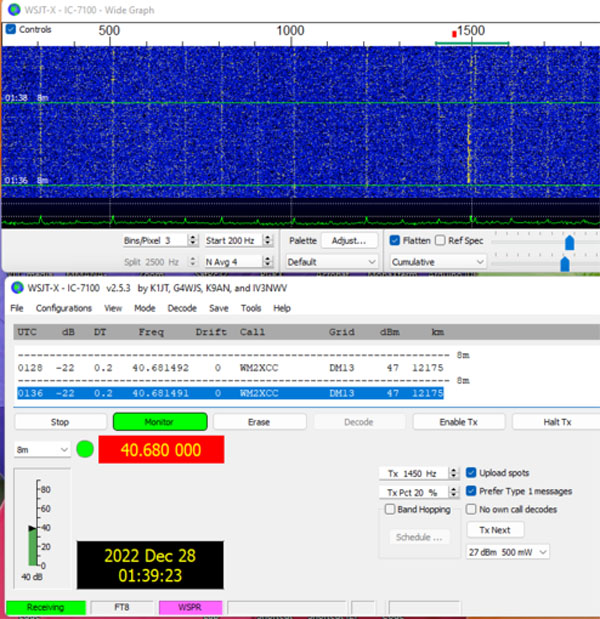Toggle the Controls checkbox in Wide Graph
This screenshot has width=600, height=619.
(x=11, y=29)
